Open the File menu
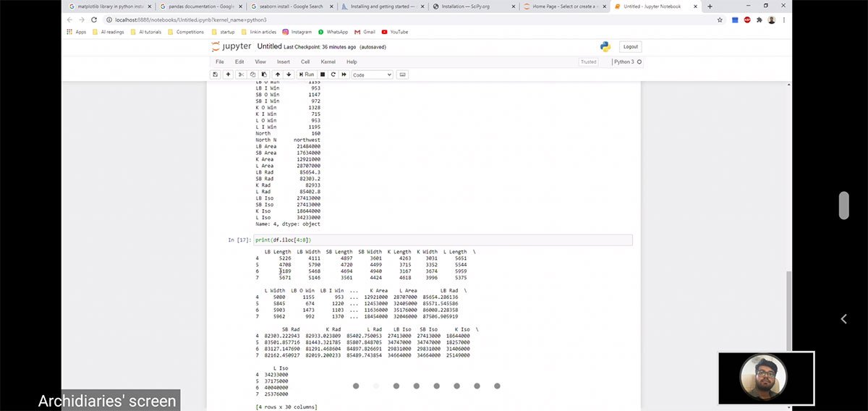This screenshot has width=868, height=411. [x=220, y=62]
